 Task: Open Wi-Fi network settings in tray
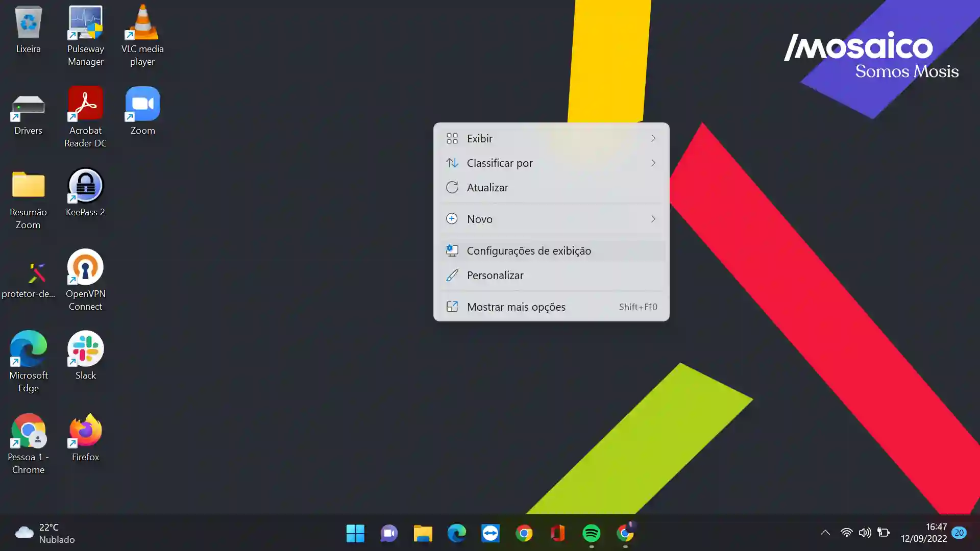tap(846, 533)
